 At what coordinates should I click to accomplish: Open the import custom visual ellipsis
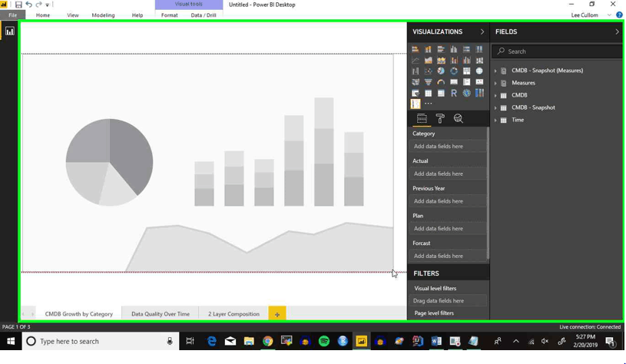click(428, 104)
